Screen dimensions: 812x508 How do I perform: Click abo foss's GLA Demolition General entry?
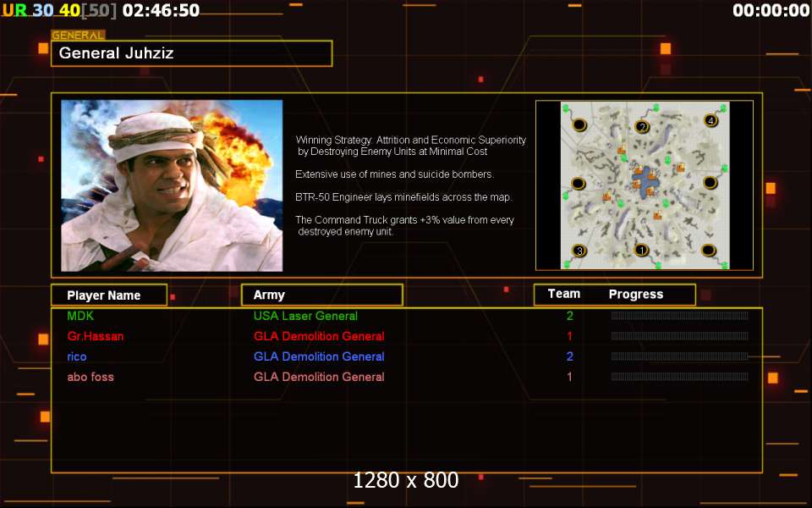point(319,377)
